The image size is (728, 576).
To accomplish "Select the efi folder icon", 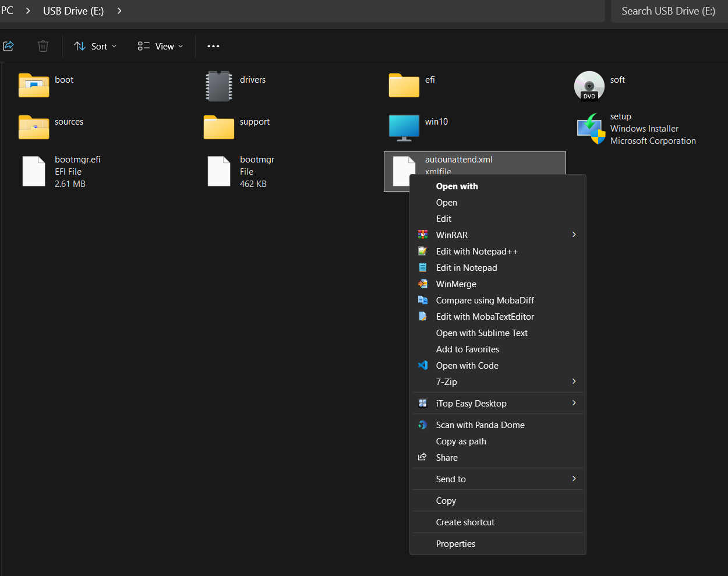I will point(404,85).
